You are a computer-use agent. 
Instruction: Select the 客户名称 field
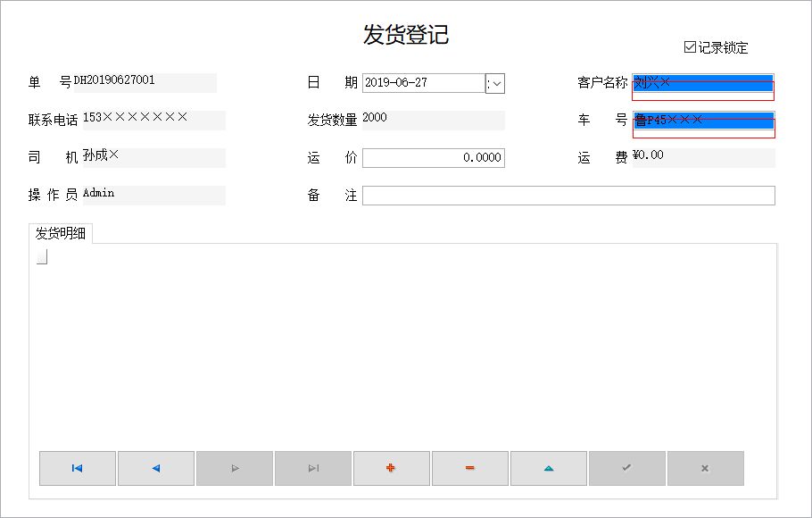[703, 83]
